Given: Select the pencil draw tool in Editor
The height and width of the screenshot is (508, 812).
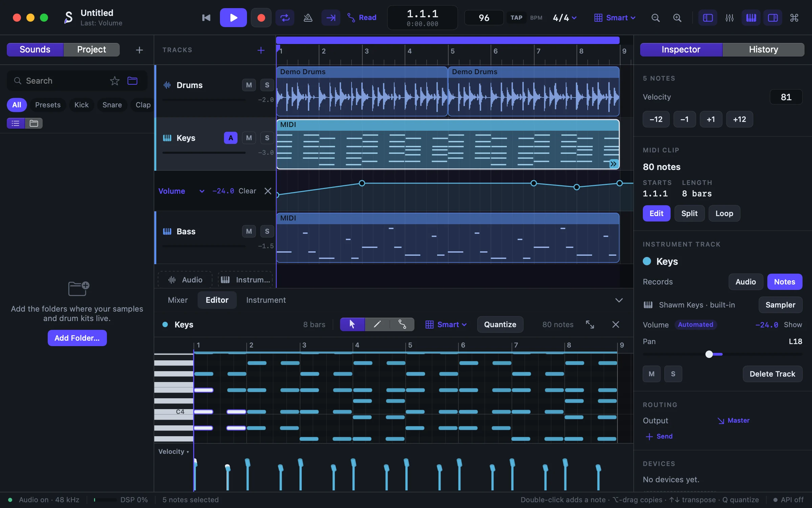Looking at the screenshot, I should tap(377, 324).
